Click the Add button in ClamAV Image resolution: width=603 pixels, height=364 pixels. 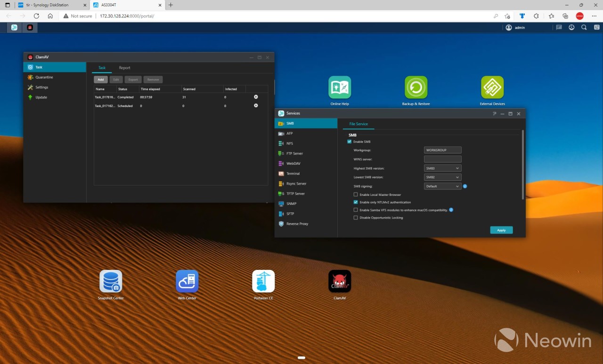101,80
